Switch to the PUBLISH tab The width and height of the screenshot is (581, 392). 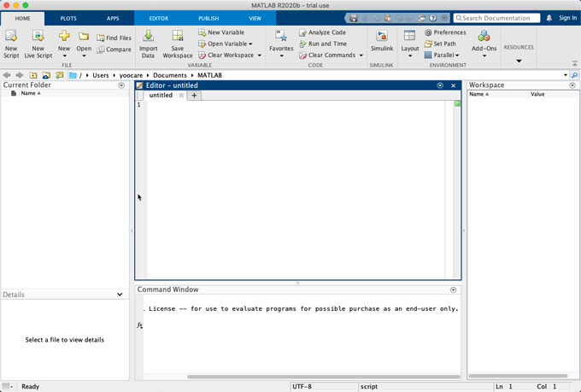(x=208, y=18)
